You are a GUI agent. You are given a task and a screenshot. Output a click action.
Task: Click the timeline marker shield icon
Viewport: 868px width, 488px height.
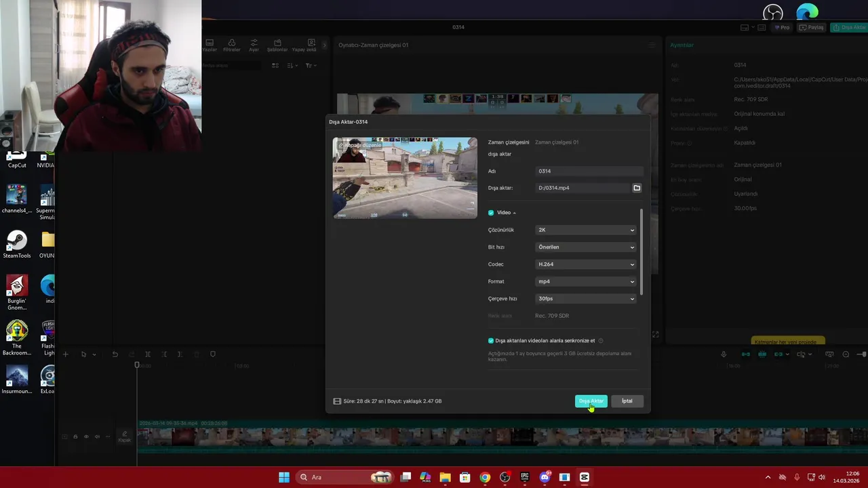(213, 354)
